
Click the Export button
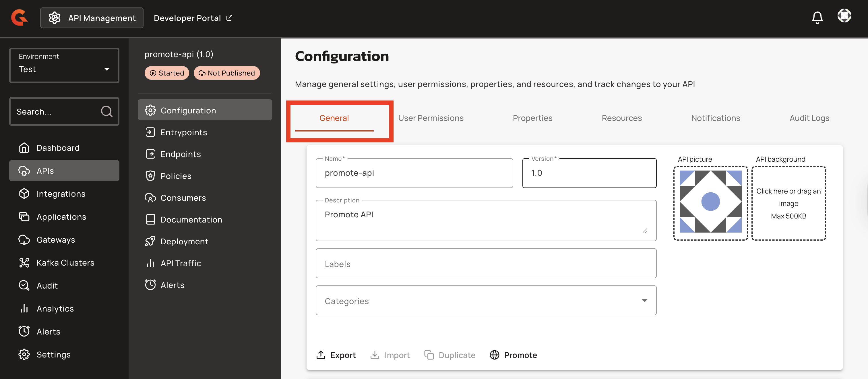tap(336, 355)
